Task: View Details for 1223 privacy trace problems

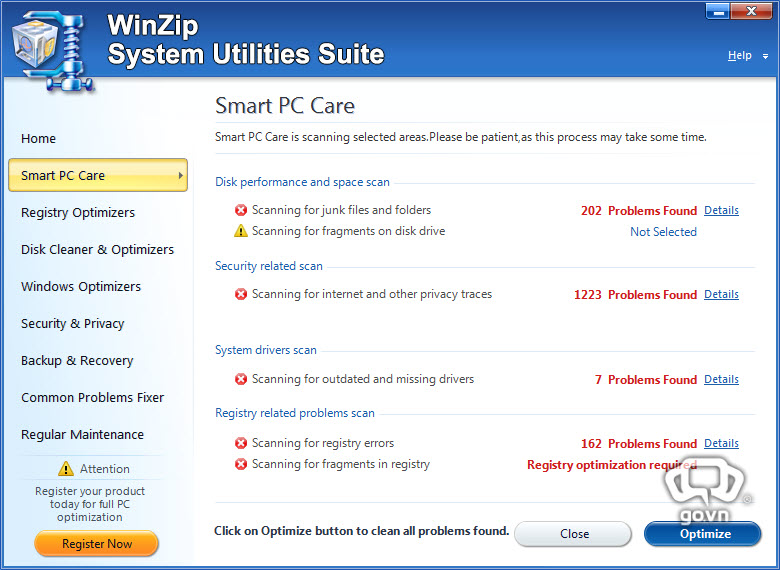Action: coord(721,294)
